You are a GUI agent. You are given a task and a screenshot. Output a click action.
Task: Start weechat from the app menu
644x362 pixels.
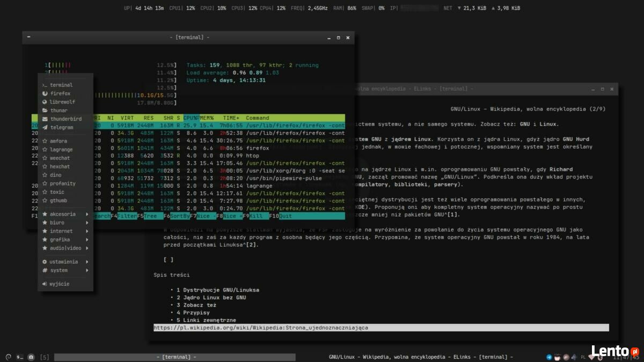tap(65, 158)
